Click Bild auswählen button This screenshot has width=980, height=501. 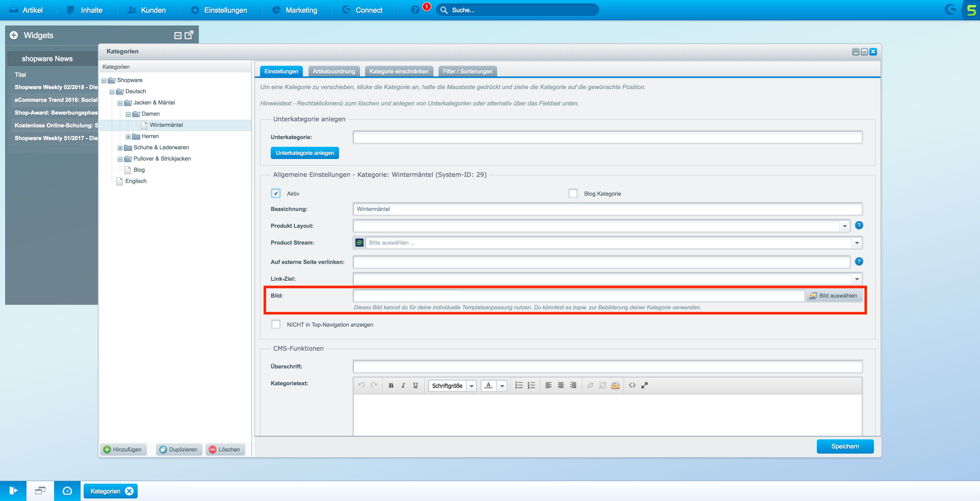tap(833, 296)
